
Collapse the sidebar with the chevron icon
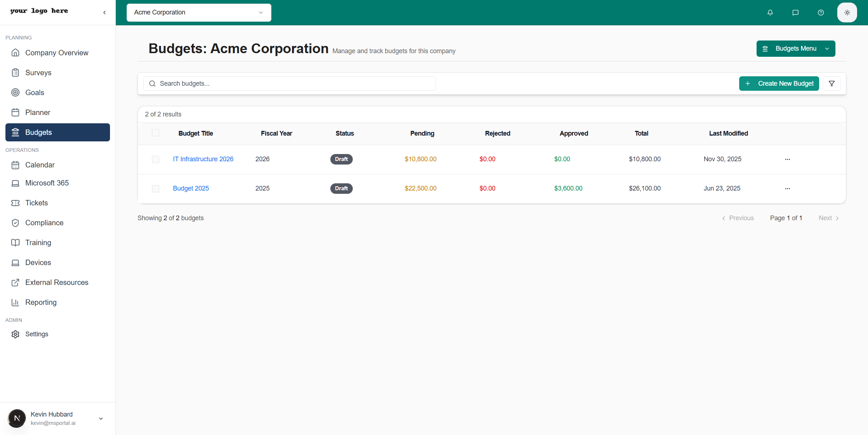coord(105,13)
